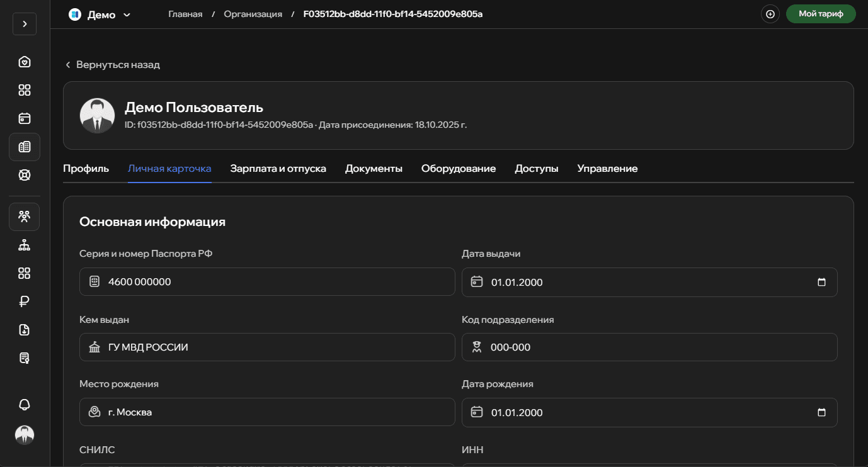Click the F03512bb-d8dd breadcrumb ID
The height and width of the screenshot is (467, 868).
coord(393,14)
